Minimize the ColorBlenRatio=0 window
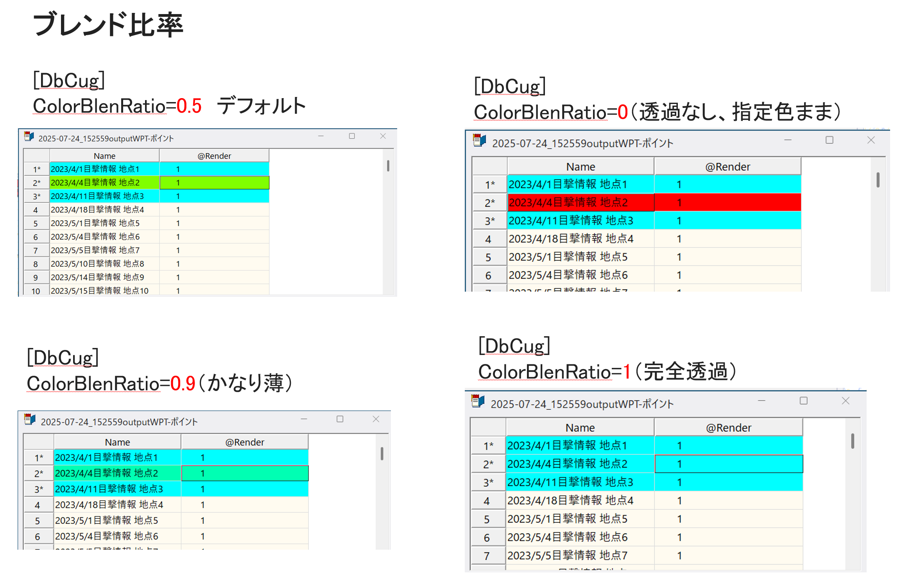The height and width of the screenshot is (588, 903). click(x=788, y=140)
